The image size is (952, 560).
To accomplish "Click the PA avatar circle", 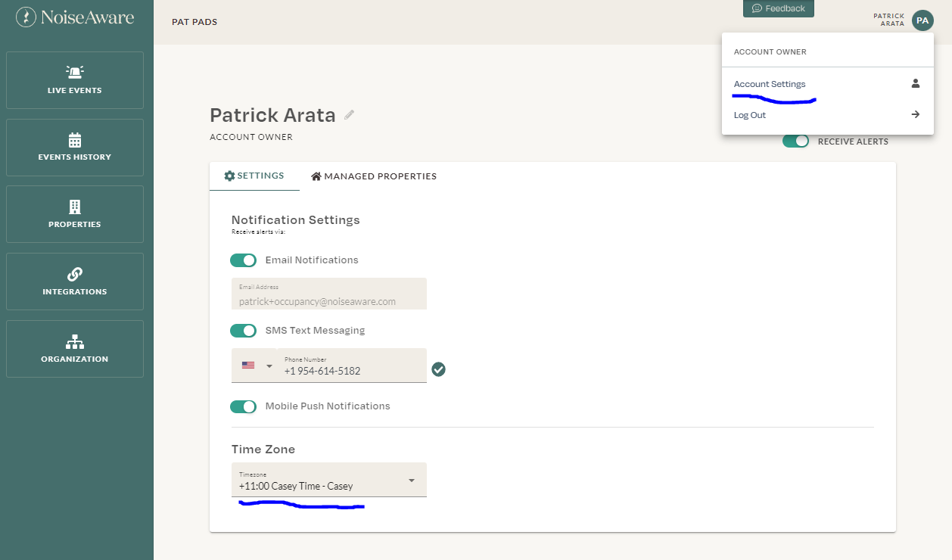I will point(922,20).
